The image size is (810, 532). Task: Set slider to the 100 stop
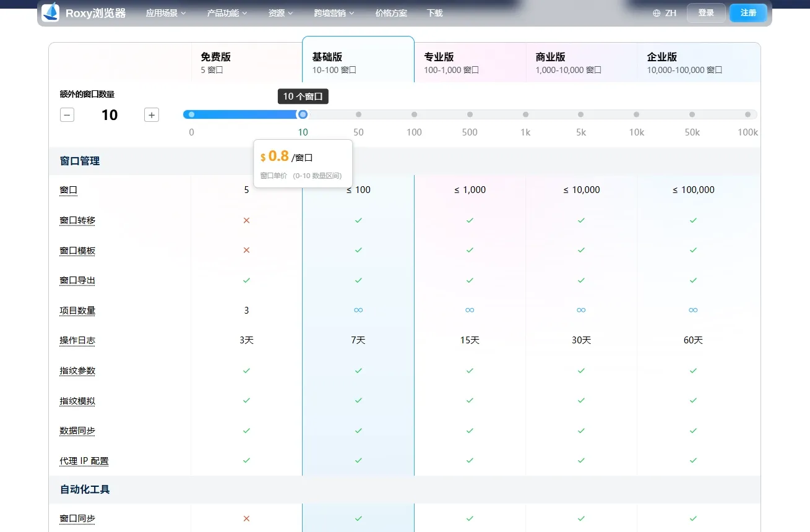414,114
